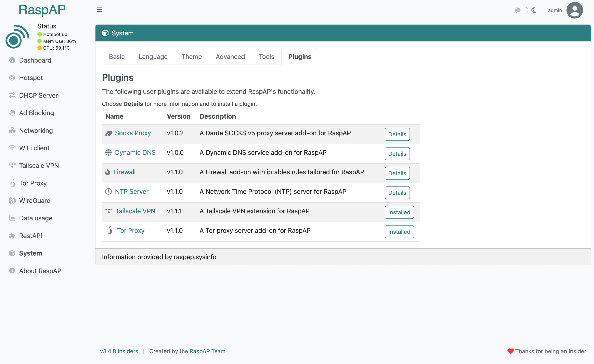The height and width of the screenshot is (364, 594).
Task: Open the admin user avatar icon
Action: click(x=575, y=10)
